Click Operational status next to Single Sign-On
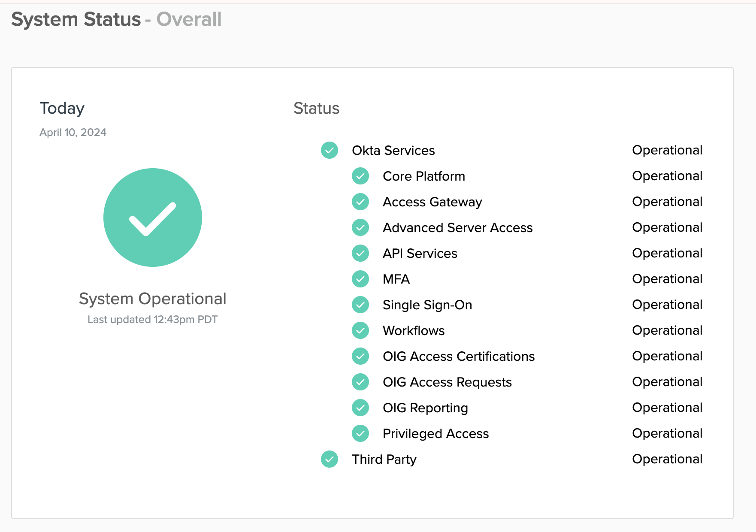 [x=667, y=305]
